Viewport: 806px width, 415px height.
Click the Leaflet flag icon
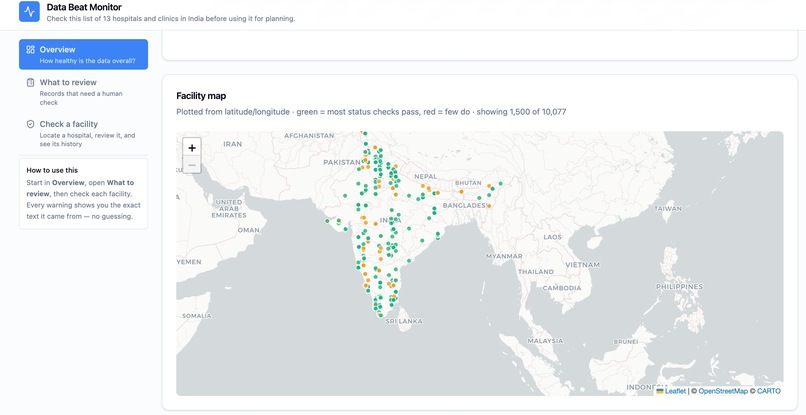tap(660, 391)
